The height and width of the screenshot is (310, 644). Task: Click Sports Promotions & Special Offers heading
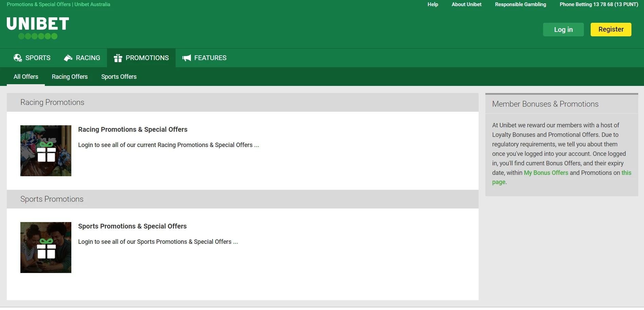132,226
